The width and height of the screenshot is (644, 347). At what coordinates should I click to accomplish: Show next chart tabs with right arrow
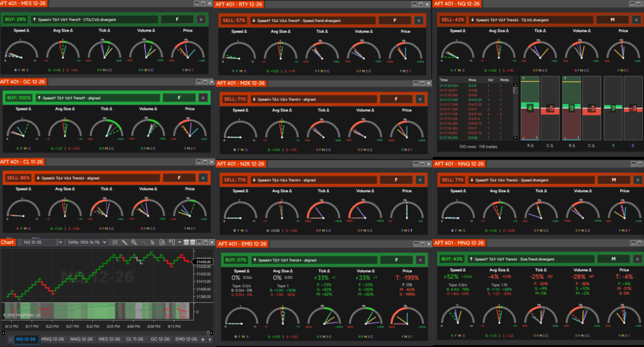(210, 339)
